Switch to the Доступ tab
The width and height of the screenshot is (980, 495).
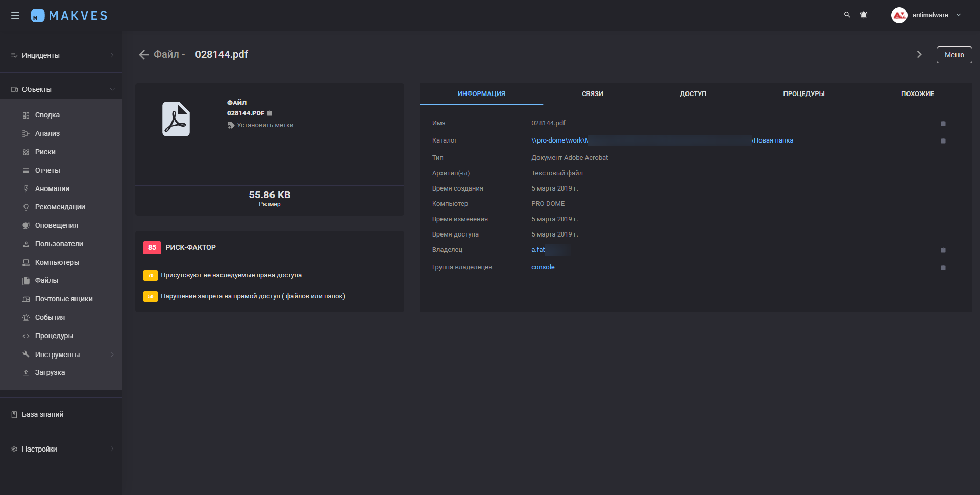point(693,94)
